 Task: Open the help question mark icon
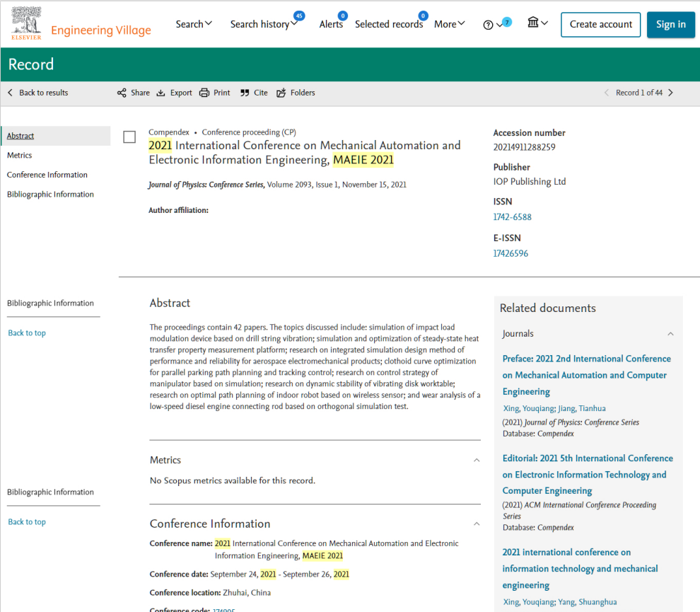[x=488, y=25]
